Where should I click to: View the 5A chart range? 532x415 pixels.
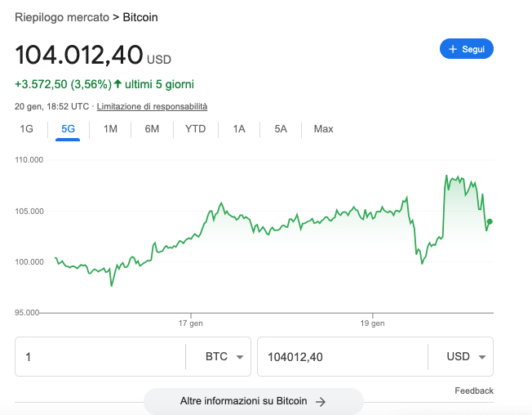281,129
